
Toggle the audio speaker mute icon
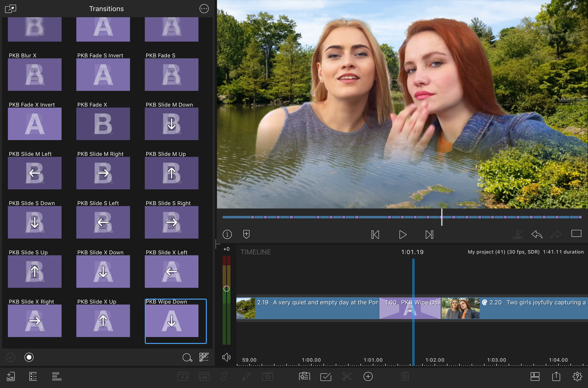point(226,357)
